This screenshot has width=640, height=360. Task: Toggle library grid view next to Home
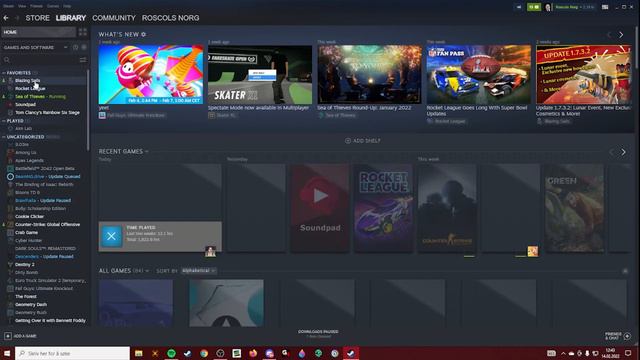(83, 32)
